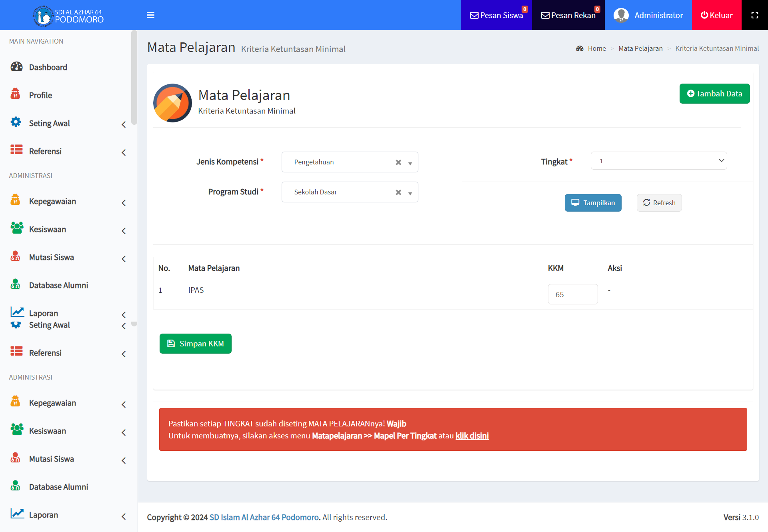Toggle the hamburger sidebar menu icon
This screenshot has width=768, height=532.
[x=150, y=15]
